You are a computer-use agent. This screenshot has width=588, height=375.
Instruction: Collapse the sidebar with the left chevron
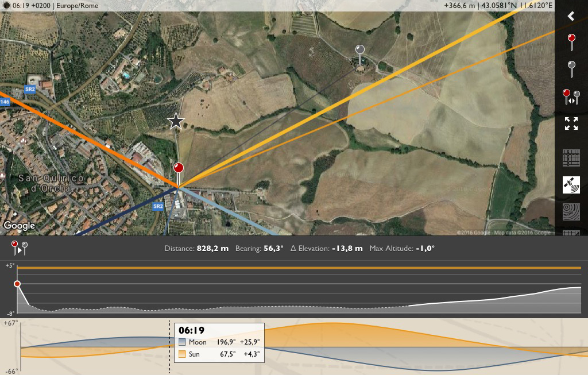pos(571,16)
